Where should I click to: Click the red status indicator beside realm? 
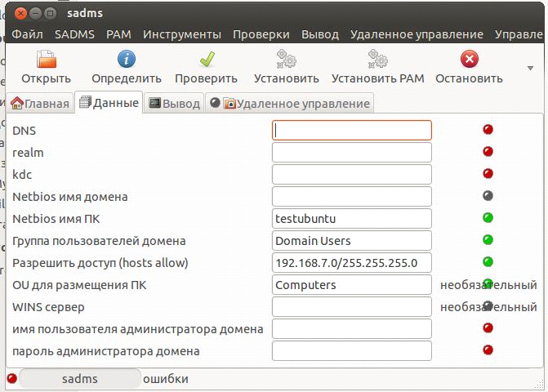[488, 151]
